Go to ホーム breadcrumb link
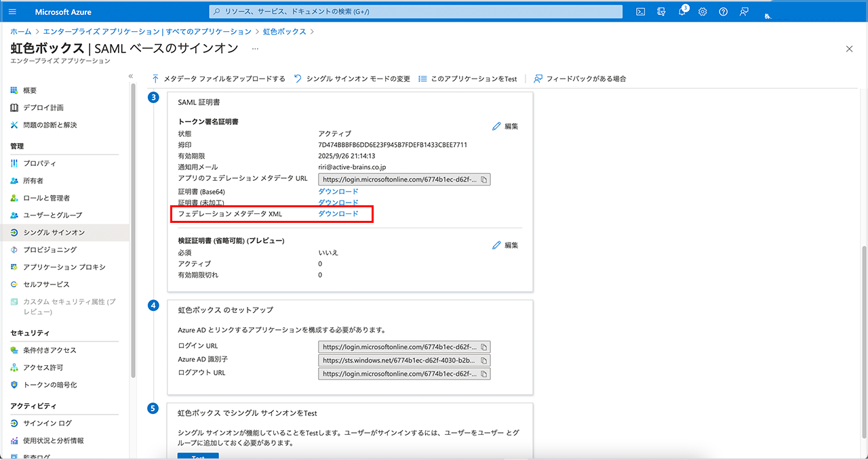868x460 pixels. tap(20, 32)
